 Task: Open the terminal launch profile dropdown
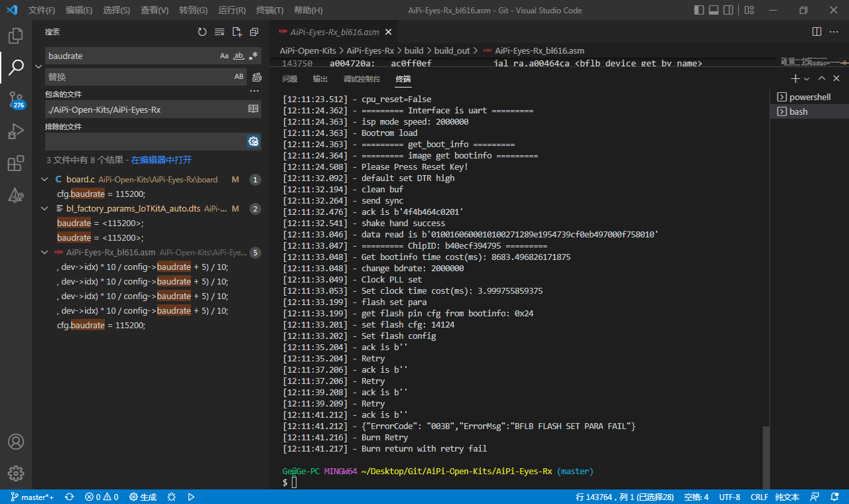click(807, 79)
